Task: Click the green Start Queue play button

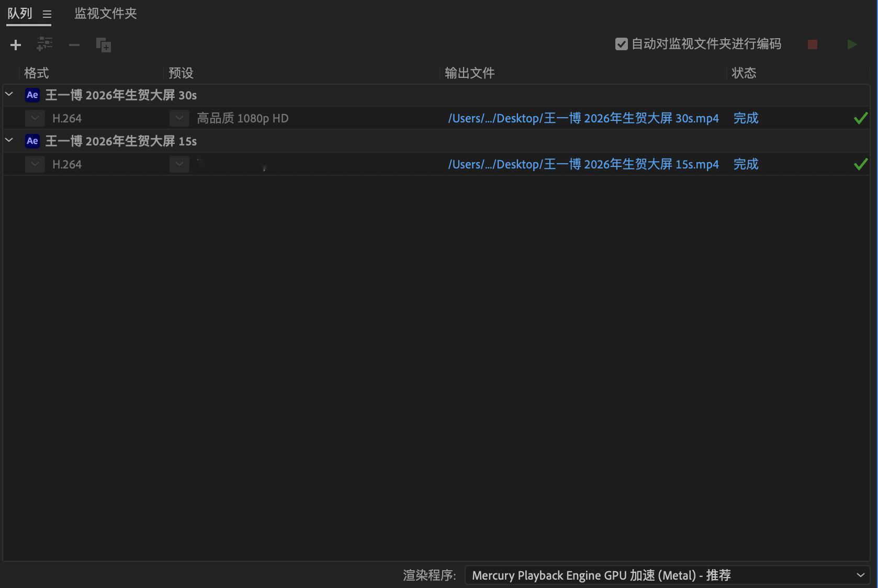Action: pyautogui.click(x=852, y=44)
